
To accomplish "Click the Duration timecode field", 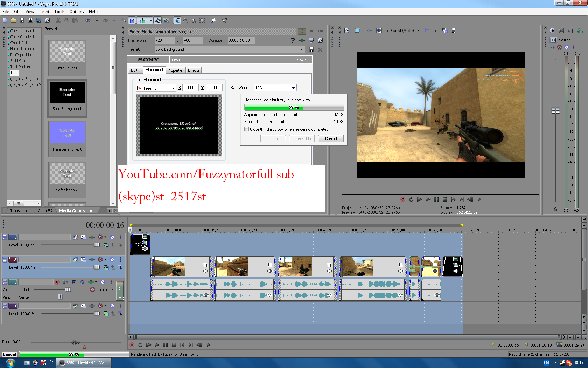I will [x=241, y=40].
